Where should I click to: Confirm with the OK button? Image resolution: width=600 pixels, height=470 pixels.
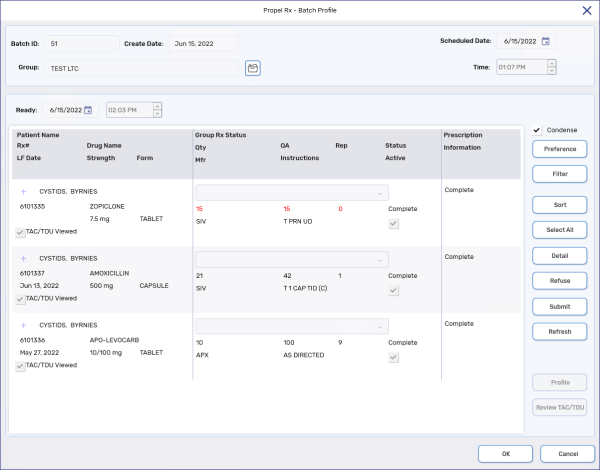(504, 453)
